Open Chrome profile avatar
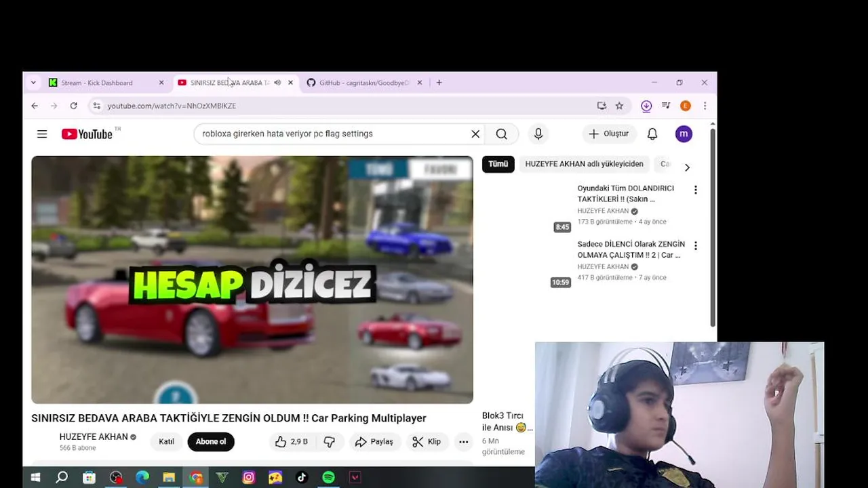This screenshot has width=868, height=488. (686, 106)
